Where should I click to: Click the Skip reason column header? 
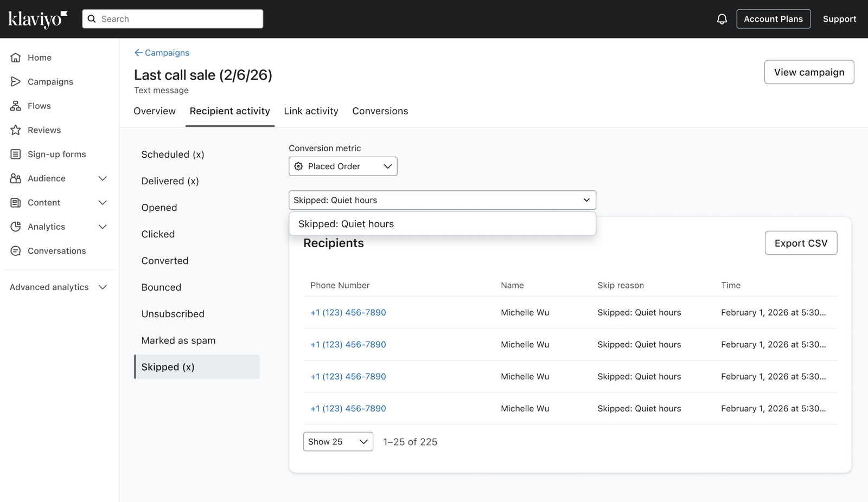621,285
